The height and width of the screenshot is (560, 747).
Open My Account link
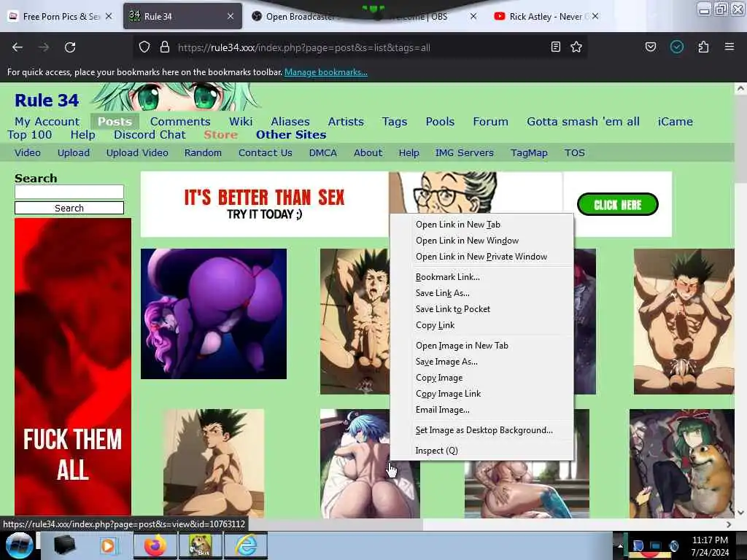pyautogui.click(x=47, y=122)
